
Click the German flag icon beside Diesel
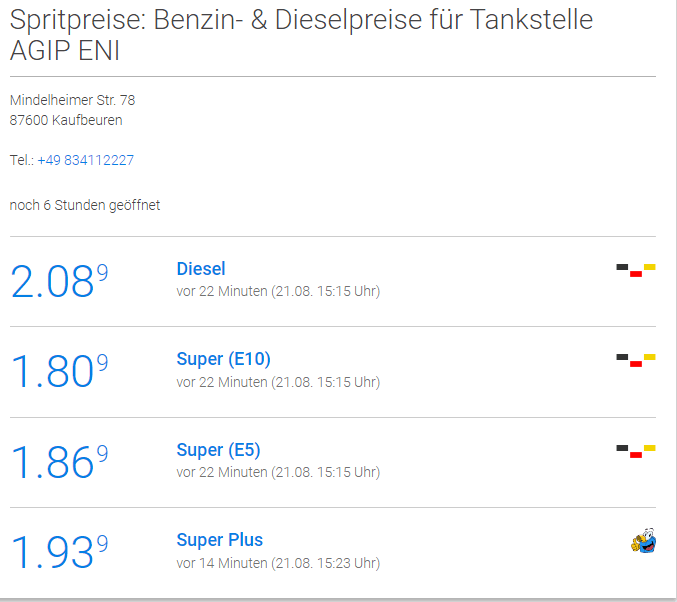tap(636, 270)
